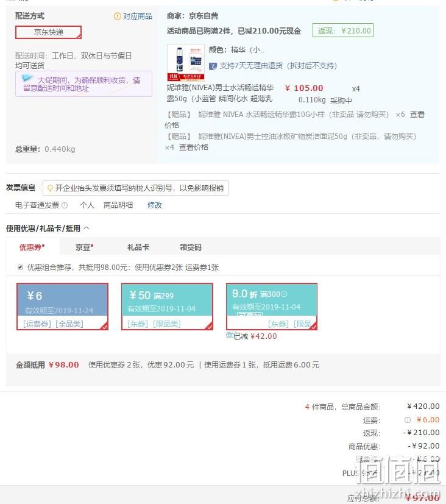Click the 商家：京东自营 text

click(x=193, y=16)
